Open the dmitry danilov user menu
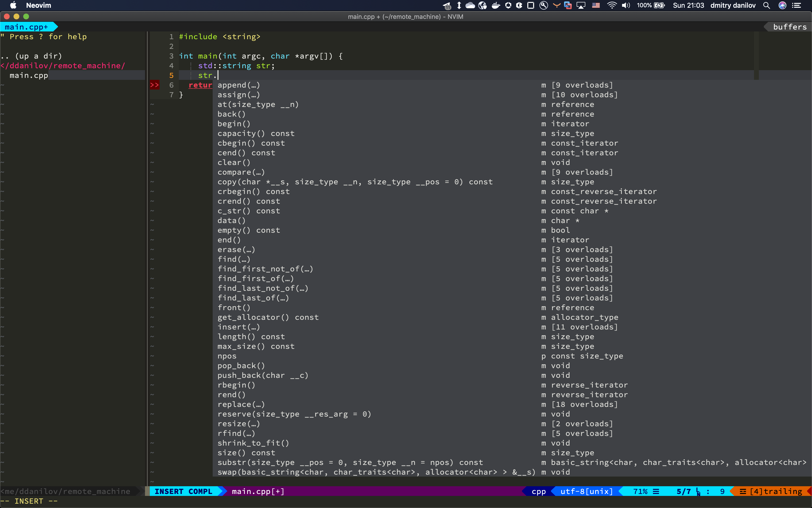The height and width of the screenshot is (508, 812). point(733,5)
